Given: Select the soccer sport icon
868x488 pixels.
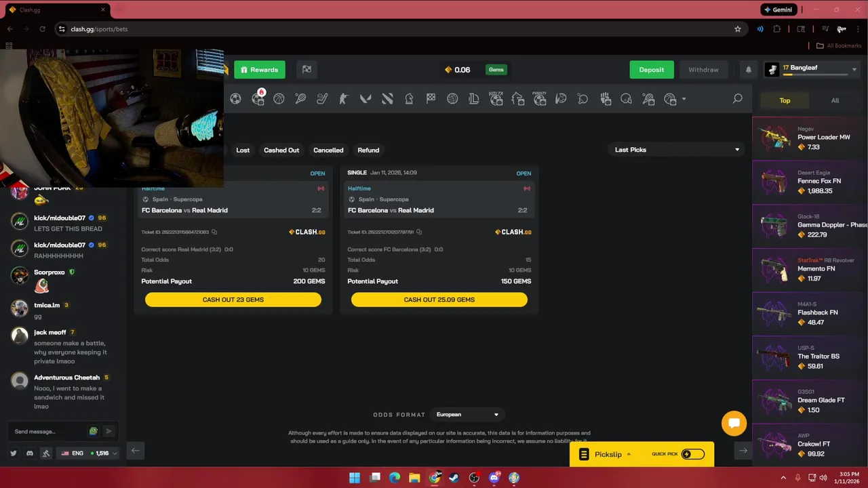Looking at the screenshot, I should 235,99.
